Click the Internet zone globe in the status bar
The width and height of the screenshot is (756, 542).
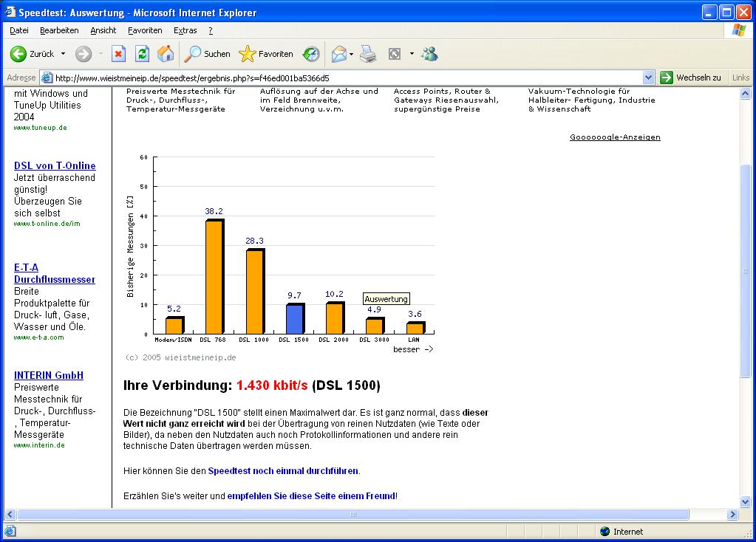click(605, 532)
